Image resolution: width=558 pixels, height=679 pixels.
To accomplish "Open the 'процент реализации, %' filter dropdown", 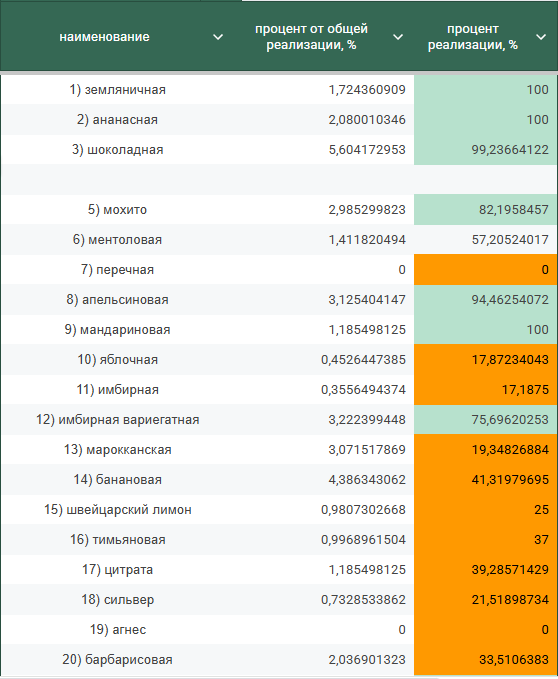I will click(x=541, y=37).
